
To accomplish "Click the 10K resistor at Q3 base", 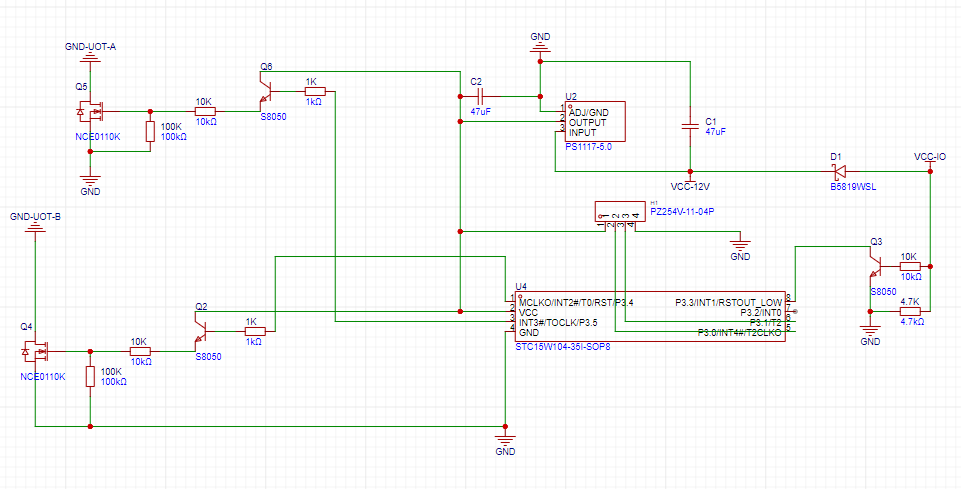I will [910, 267].
